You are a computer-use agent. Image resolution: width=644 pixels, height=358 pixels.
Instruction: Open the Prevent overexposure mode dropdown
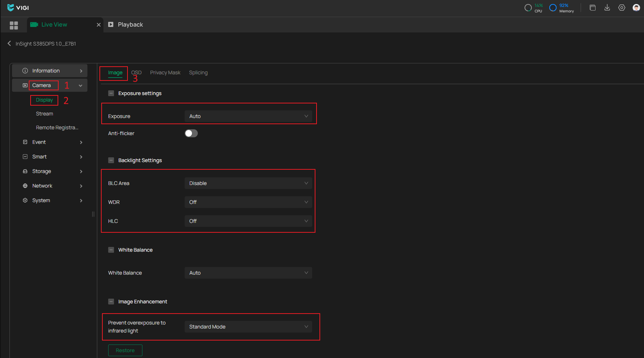tap(248, 327)
